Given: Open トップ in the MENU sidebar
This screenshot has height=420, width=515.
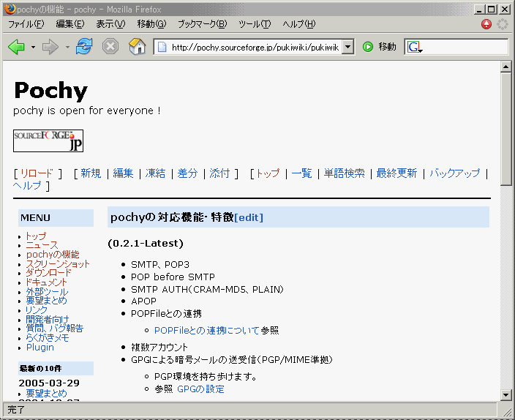Looking at the screenshot, I should pos(36,236).
